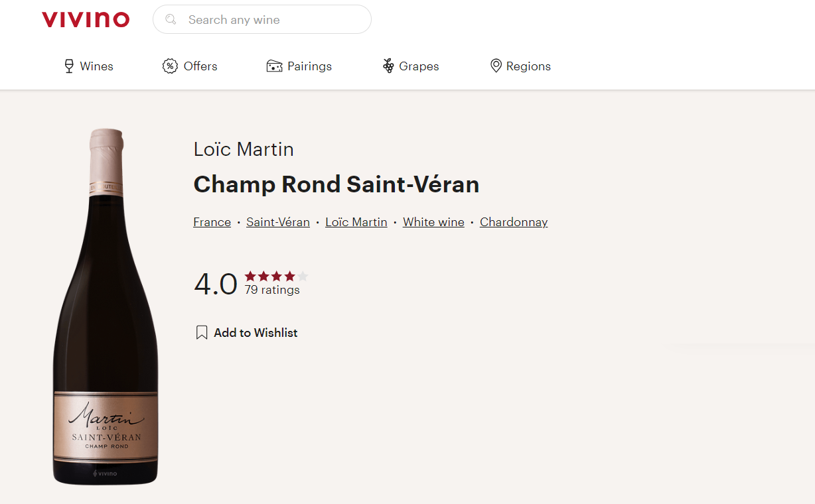Click the Regions map pin icon

click(496, 66)
